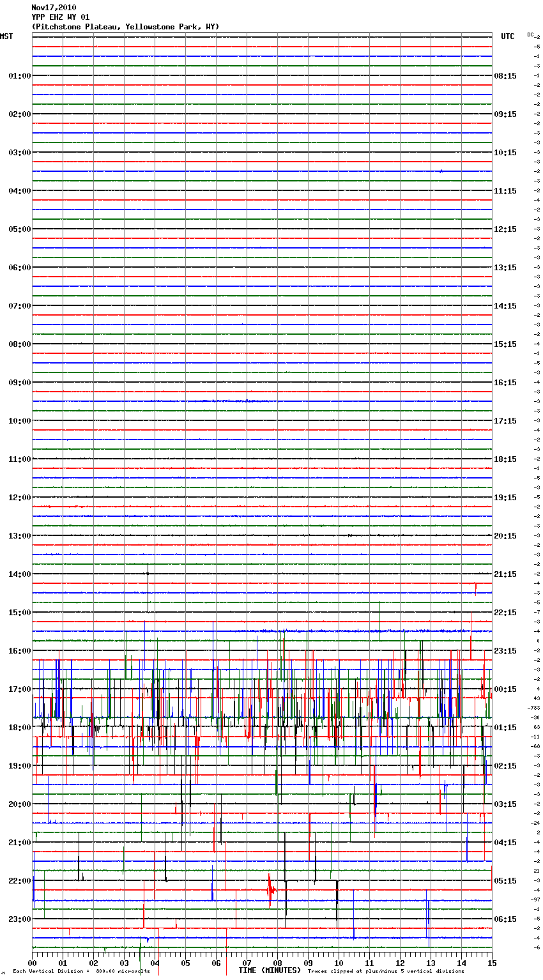Image resolution: width=543 pixels, height=980 pixels.
Task: Select the 05:00 MST time label
Action: 20,229
